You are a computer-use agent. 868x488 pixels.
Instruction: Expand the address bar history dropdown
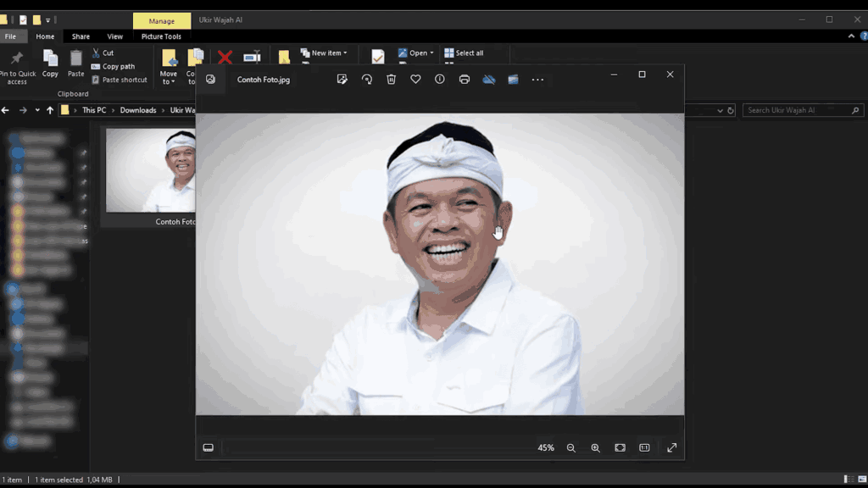(720, 111)
